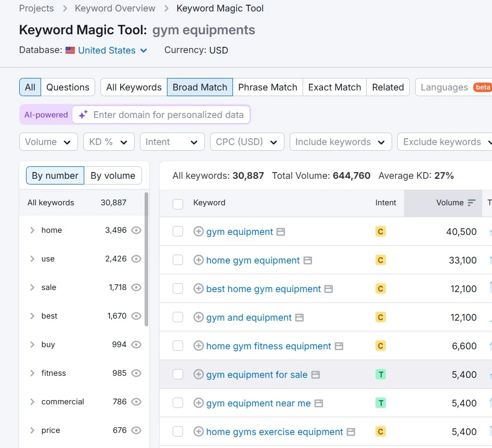The height and width of the screenshot is (448, 492).
Task: Select the Exact Match tab
Action: pos(334,87)
